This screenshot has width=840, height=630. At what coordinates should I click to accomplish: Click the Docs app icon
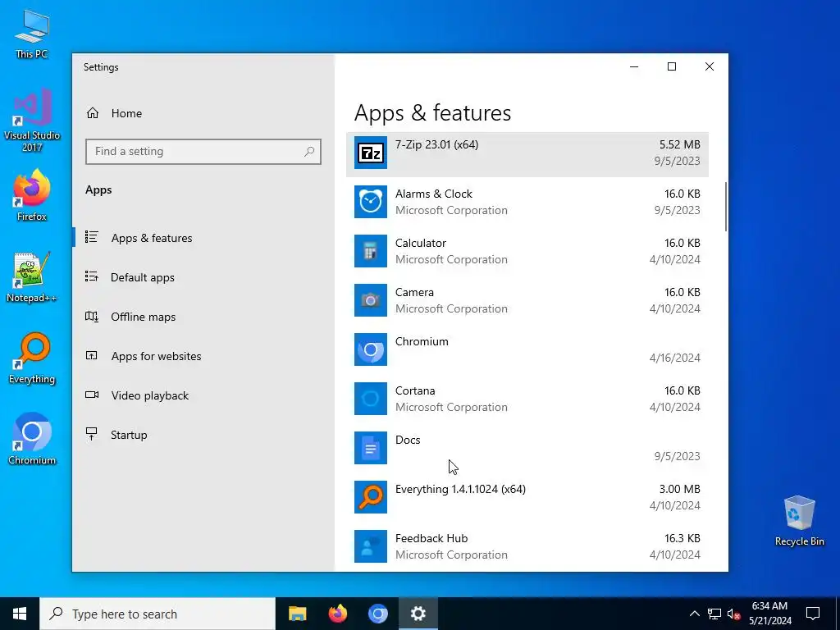coord(370,449)
